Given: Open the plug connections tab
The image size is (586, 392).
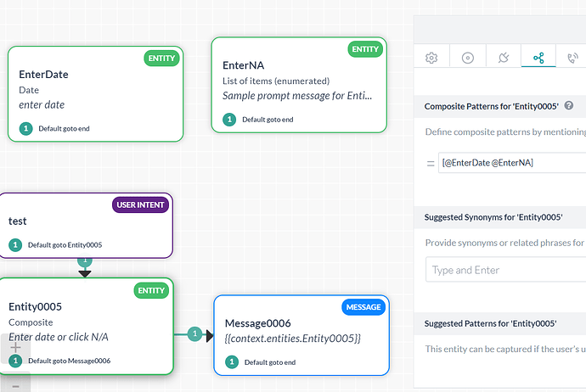Looking at the screenshot, I should tap(503, 58).
